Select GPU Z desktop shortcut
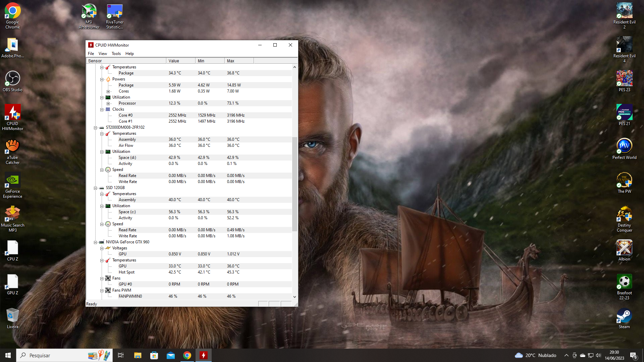The image size is (644, 362). tap(12, 285)
